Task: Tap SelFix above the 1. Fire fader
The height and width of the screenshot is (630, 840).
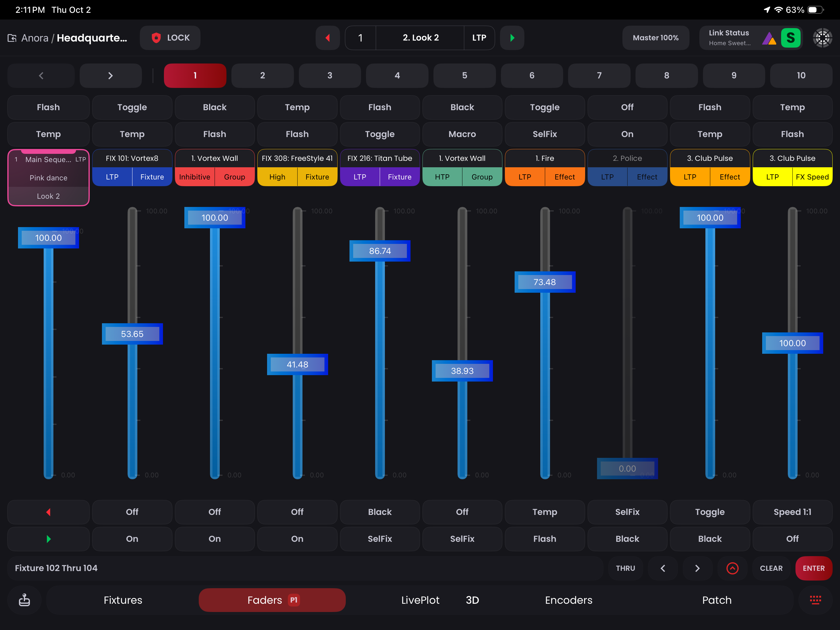Action: coord(545,134)
